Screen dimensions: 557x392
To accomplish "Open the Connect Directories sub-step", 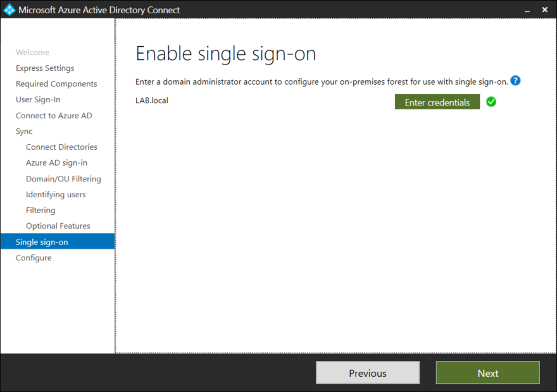I will (x=61, y=147).
